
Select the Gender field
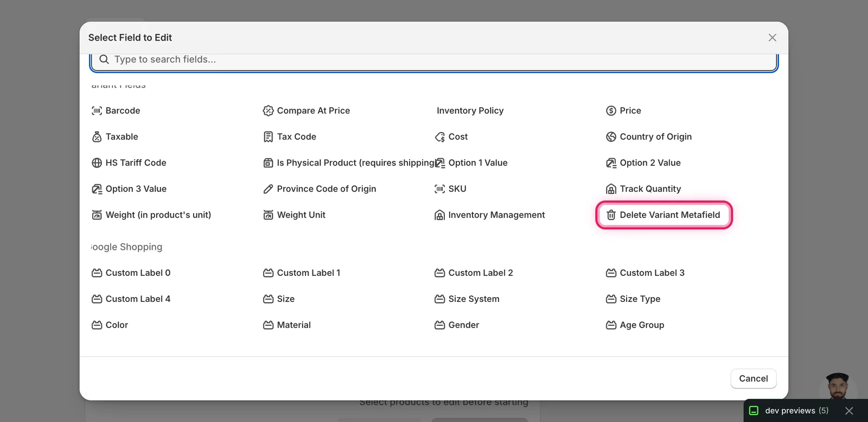(x=457, y=325)
